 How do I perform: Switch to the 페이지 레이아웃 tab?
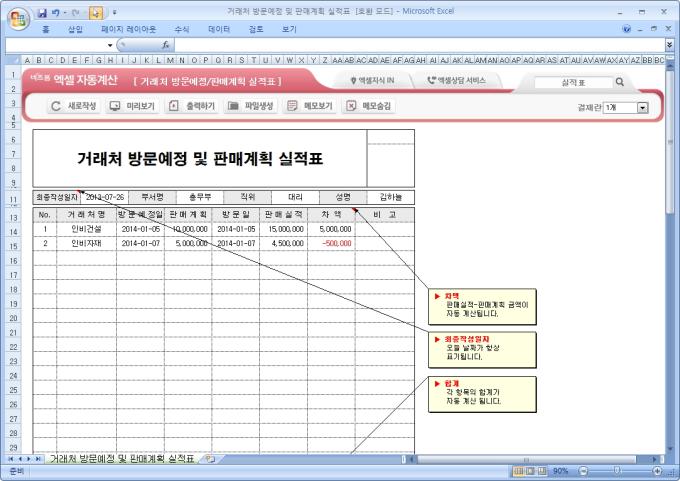pyautogui.click(x=128, y=29)
